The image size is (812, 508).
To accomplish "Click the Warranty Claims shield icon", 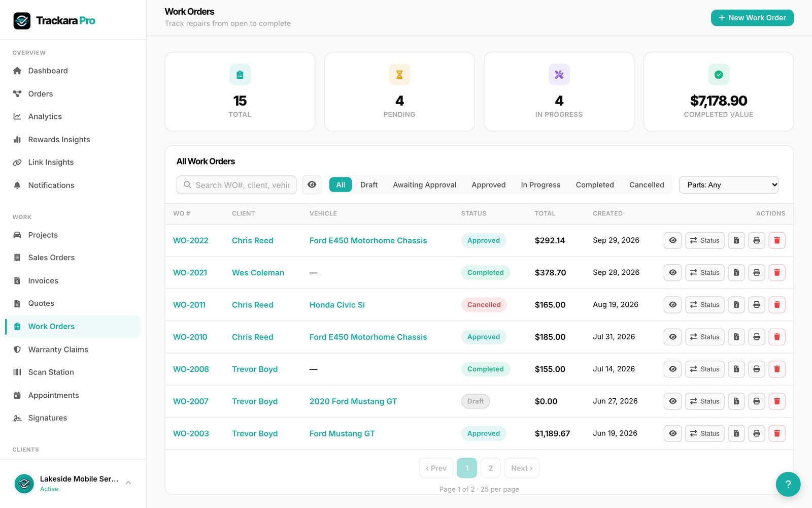I will click(x=17, y=350).
